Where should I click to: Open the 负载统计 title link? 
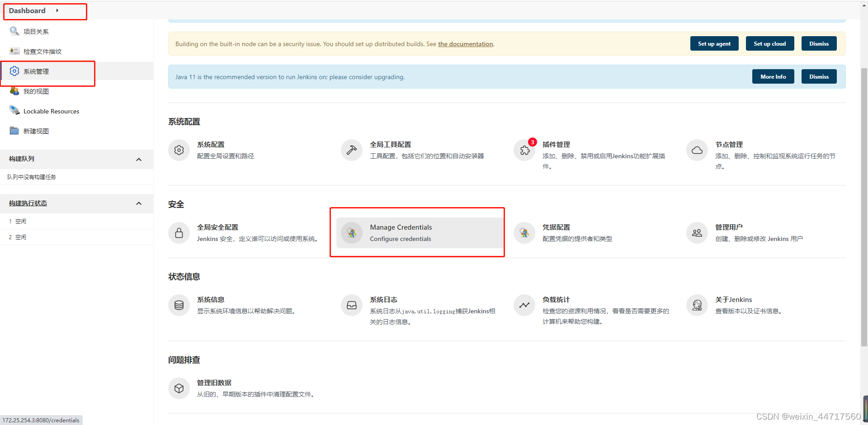[x=556, y=299]
